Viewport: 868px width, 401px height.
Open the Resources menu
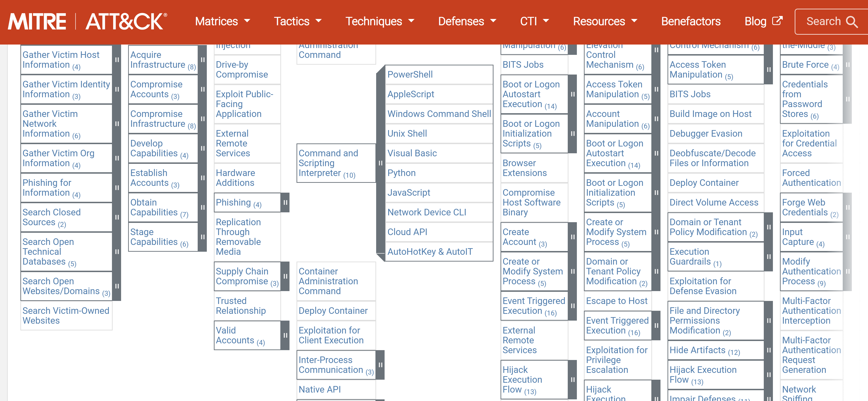tap(605, 22)
